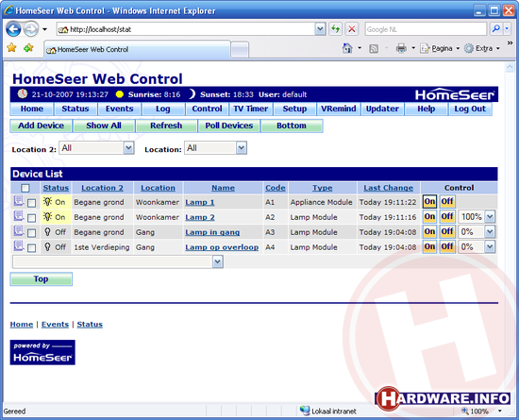
Task: Click the green refresh page icon
Action: 336,29
